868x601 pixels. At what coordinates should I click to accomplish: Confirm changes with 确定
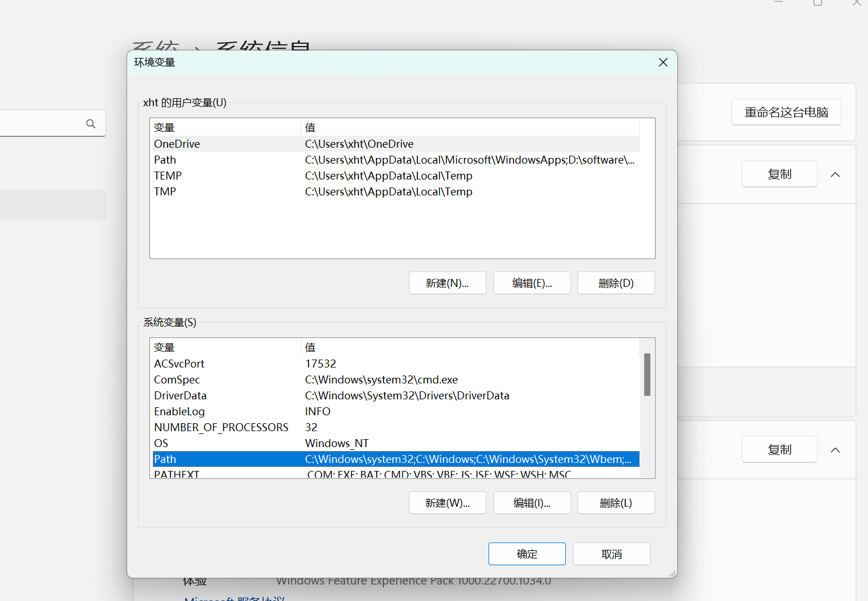527,553
